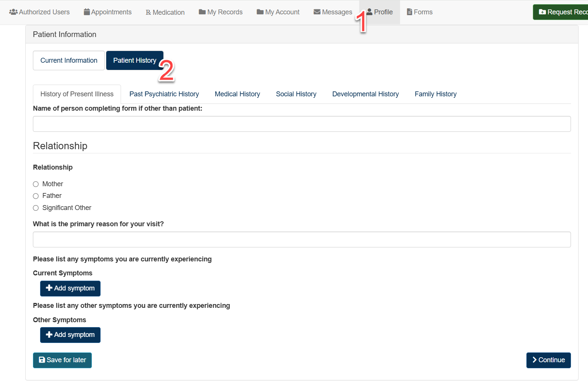Image resolution: width=588 pixels, height=383 pixels.
Task: Click Add symptom under Other Symptoms
Action: [70, 335]
